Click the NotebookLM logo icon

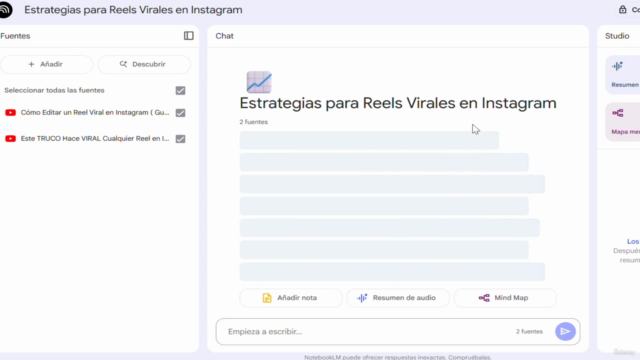tap(5, 10)
